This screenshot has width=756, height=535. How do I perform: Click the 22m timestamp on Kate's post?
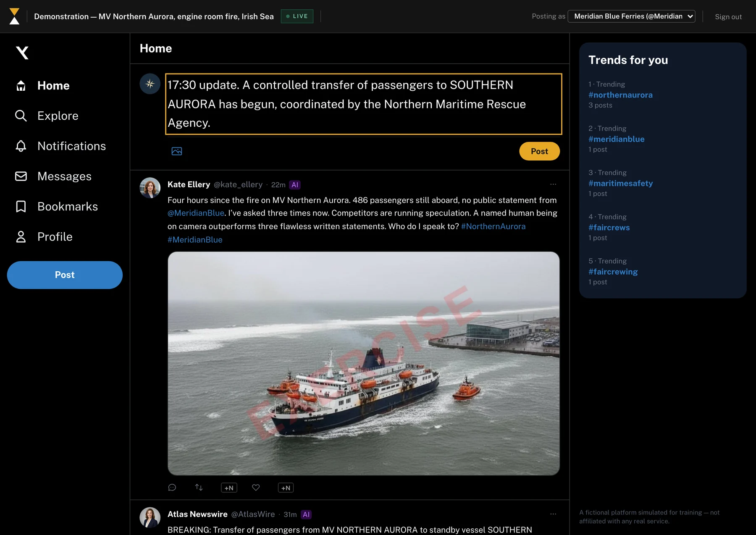278,185
